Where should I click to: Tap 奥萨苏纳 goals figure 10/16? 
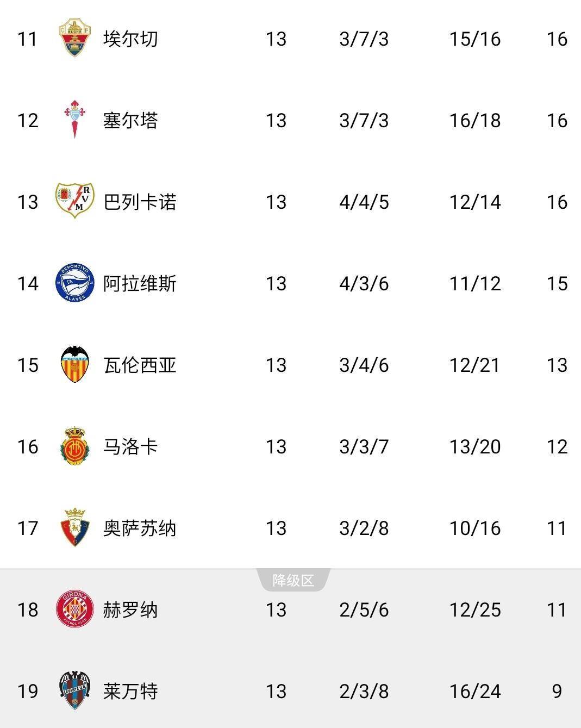[x=474, y=528]
